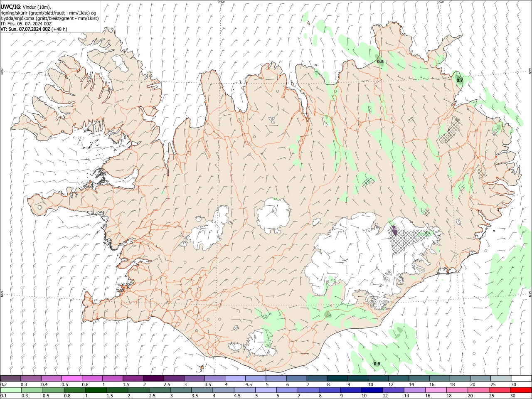Click the 'IT: Fös. 05. 07. 2024 00Z' line
Viewport: 532px width, 399px height.
(x=26, y=24)
